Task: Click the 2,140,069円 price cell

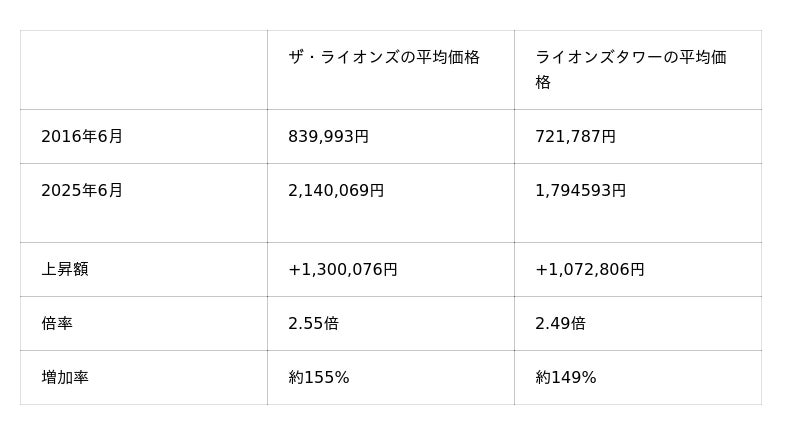Action: pos(336,191)
